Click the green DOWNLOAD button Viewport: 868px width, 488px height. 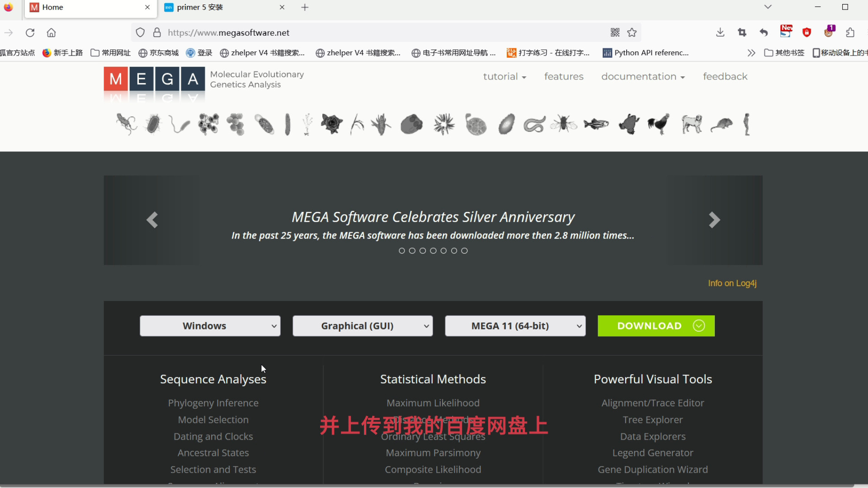point(656,326)
